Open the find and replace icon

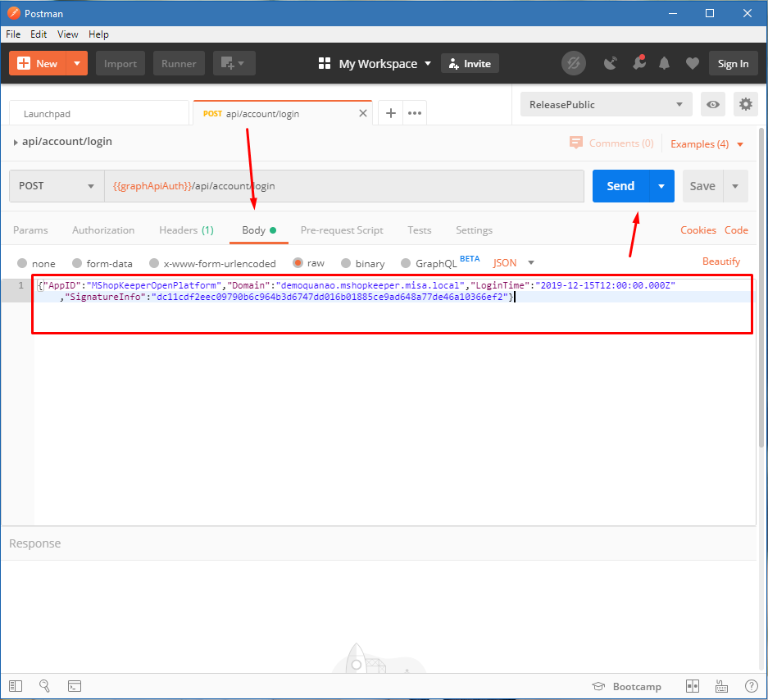[x=44, y=686]
